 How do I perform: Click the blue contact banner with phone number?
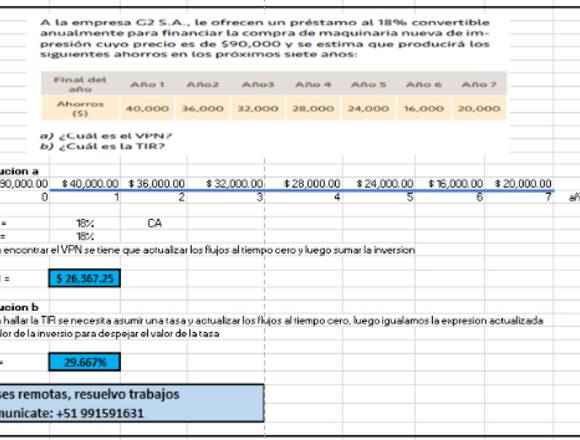132,403
